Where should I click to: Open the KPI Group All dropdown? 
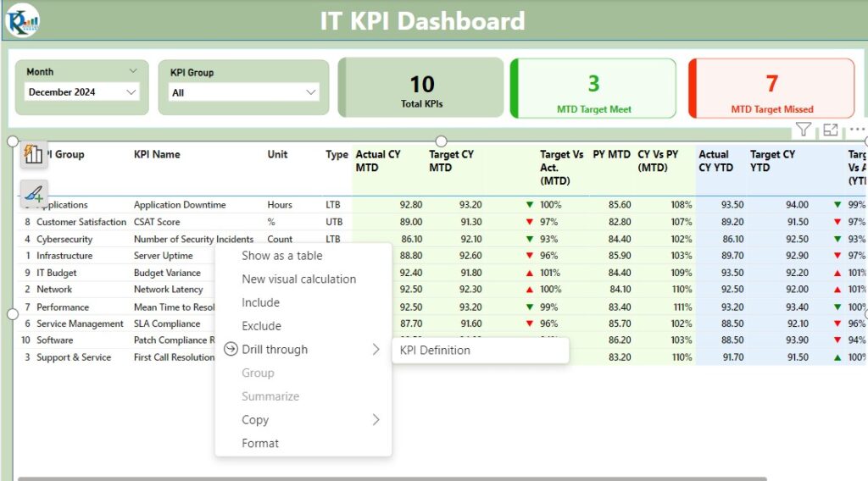click(x=243, y=92)
